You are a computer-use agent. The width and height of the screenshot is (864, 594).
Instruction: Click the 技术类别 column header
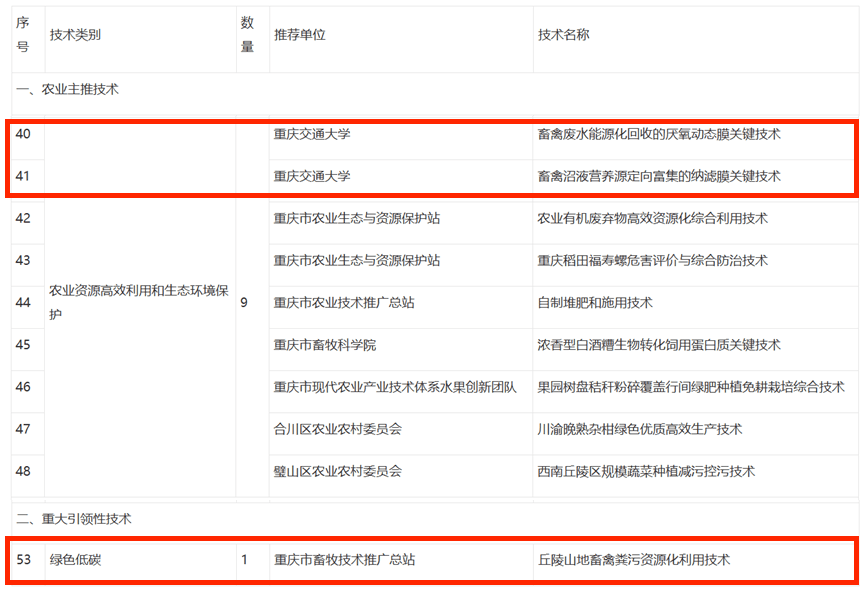click(x=76, y=35)
